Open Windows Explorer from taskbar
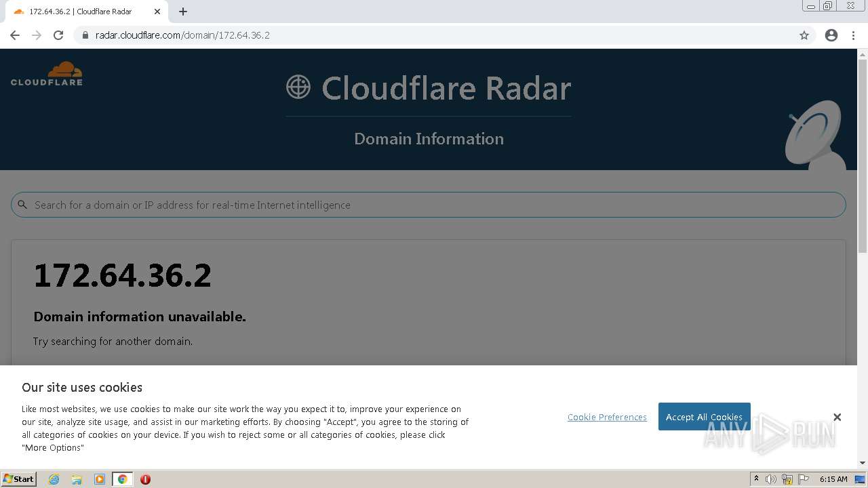 pos(77,479)
